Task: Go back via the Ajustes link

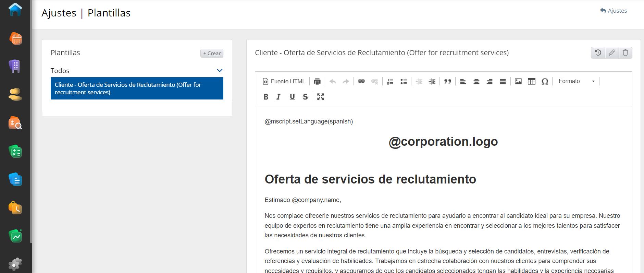Action: pyautogui.click(x=614, y=11)
